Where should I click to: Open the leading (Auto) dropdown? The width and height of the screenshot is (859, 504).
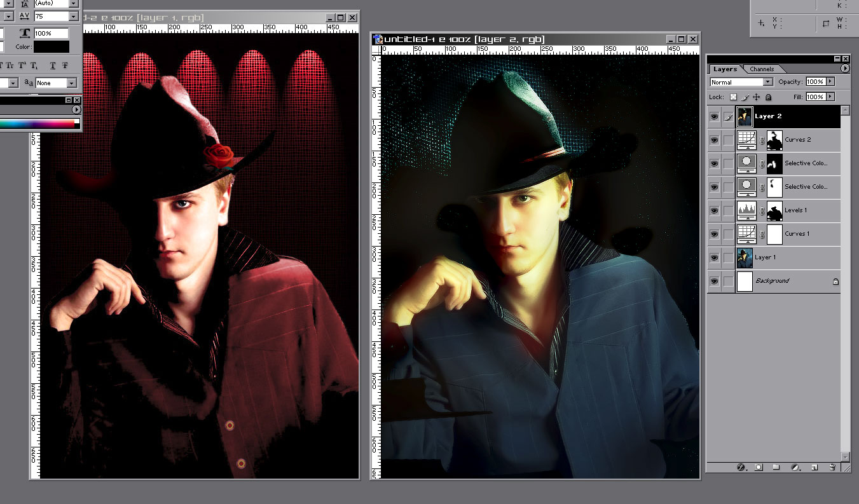[x=73, y=3]
